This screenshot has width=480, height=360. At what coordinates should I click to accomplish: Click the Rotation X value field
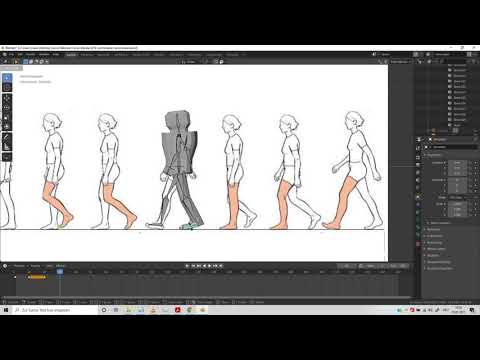[457, 180]
